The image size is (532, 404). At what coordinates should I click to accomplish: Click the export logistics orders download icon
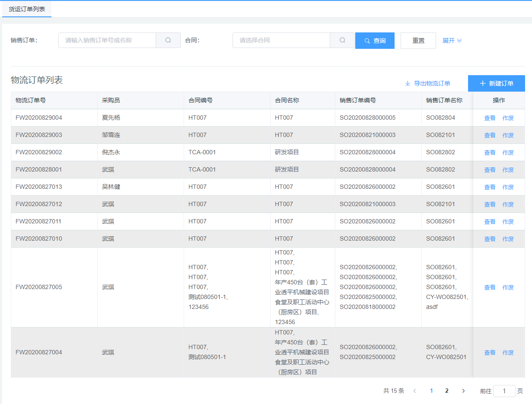pos(407,83)
